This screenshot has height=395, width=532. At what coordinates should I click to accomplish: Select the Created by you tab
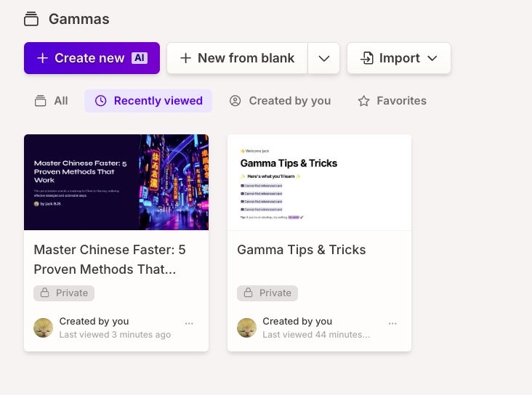(x=280, y=101)
